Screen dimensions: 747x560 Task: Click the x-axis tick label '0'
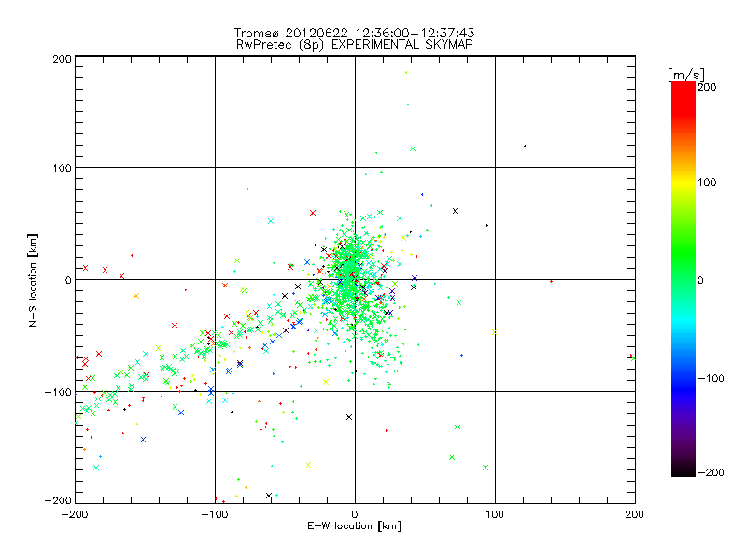tap(355, 514)
